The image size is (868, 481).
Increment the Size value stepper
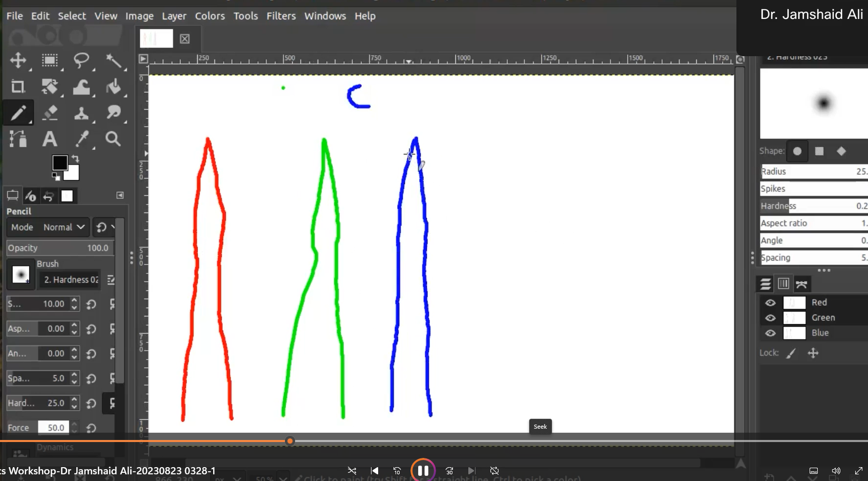(74, 300)
